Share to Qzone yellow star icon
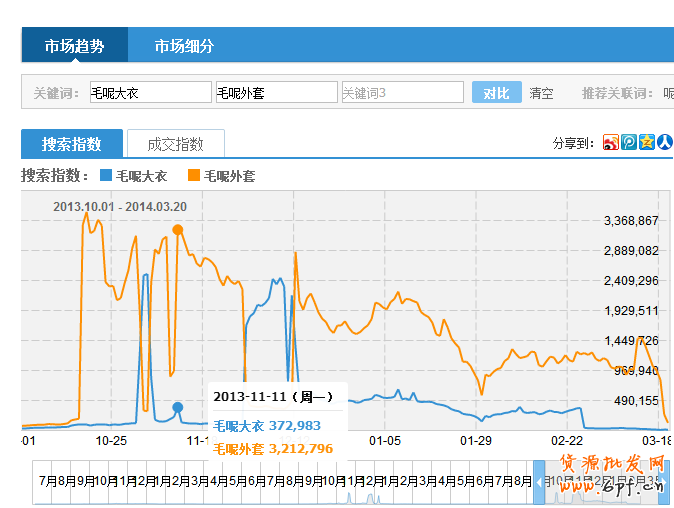The width and height of the screenshot is (674, 508). tap(646, 143)
